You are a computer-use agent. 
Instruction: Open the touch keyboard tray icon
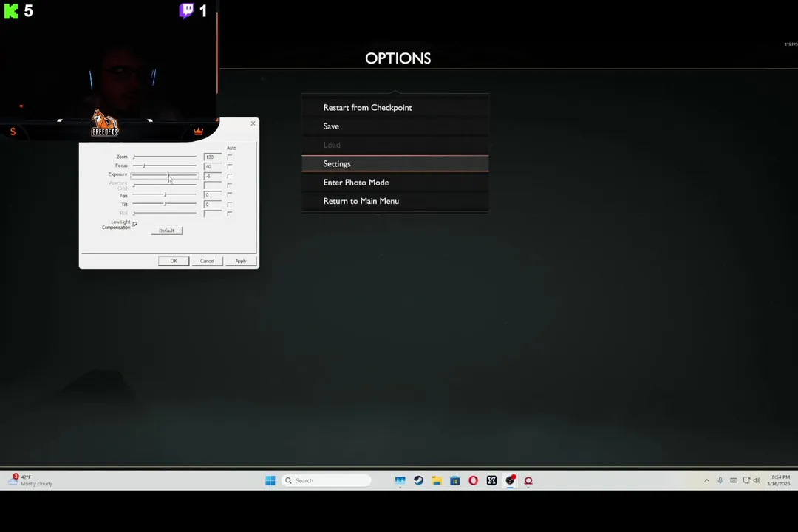734,480
